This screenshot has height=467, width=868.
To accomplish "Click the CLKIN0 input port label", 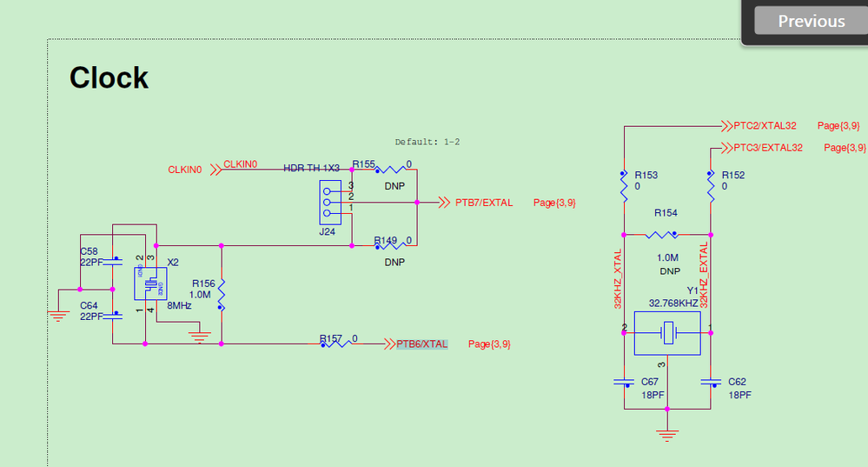I will coord(185,170).
